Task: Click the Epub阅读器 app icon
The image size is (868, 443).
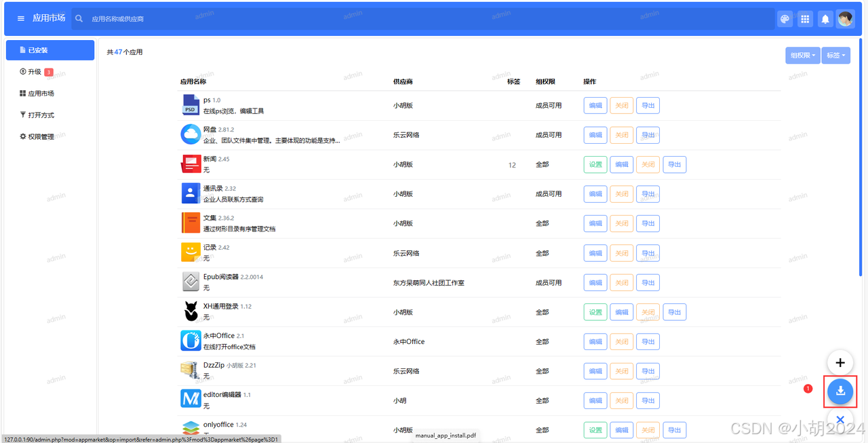Action: [191, 282]
